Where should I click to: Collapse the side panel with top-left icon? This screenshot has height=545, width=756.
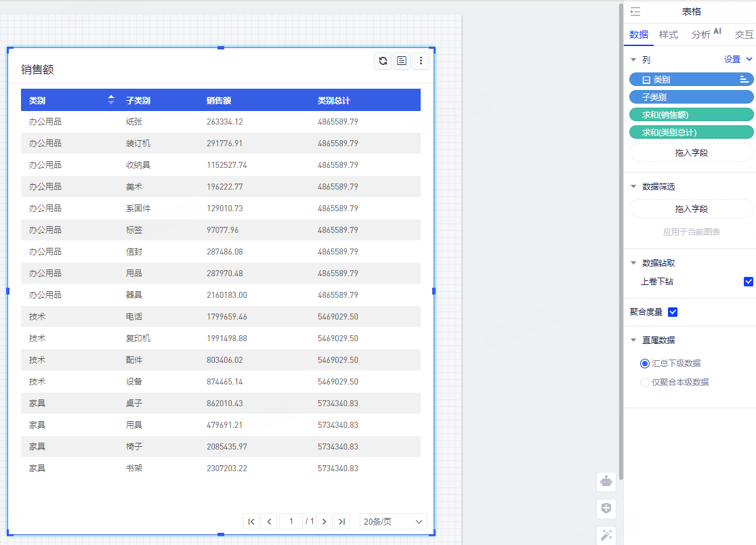coord(635,12)
